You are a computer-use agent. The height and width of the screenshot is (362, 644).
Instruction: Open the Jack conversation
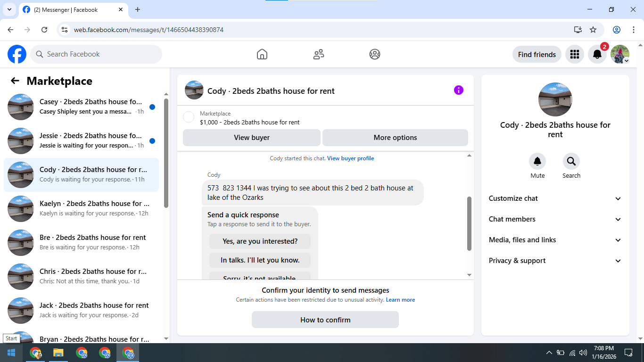point(81,311)
